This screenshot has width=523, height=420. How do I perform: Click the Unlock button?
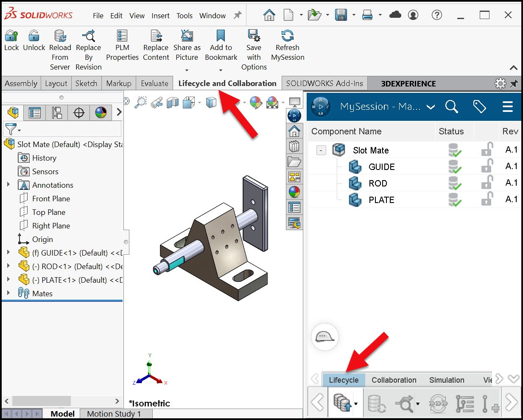click(34, 40)
